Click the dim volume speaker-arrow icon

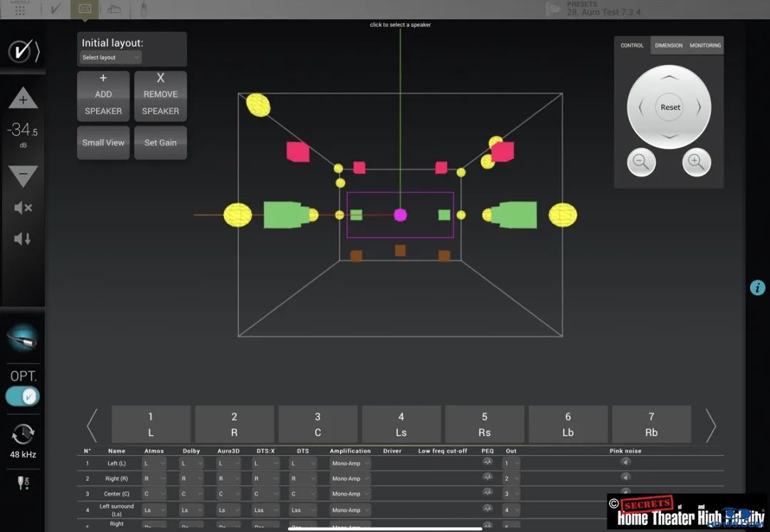pos(23,239)
